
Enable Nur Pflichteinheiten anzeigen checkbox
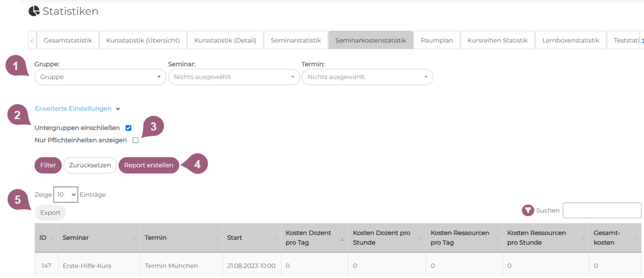point(136,140)
